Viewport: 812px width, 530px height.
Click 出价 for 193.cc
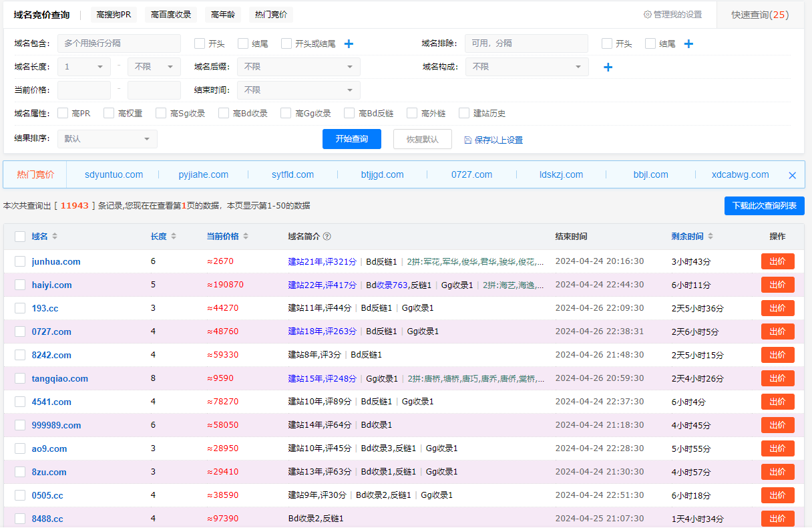pyautogui.click(x=778, y=308)
